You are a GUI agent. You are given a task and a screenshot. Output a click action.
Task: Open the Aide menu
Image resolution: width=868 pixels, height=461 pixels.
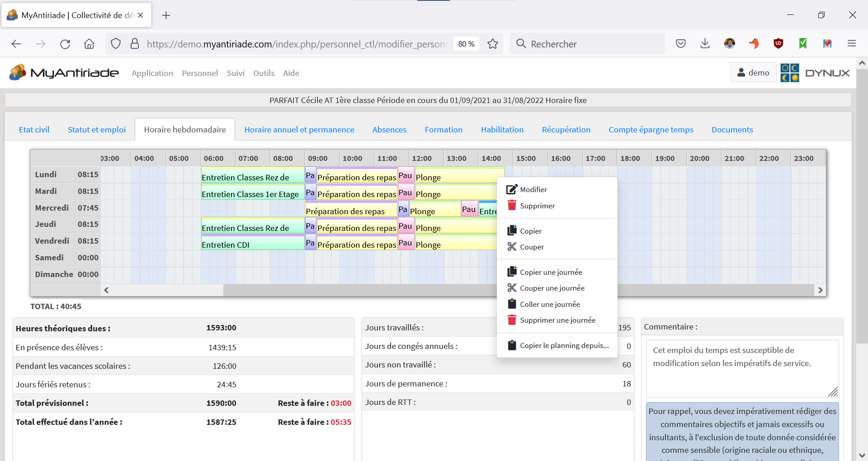click(291, 73)
